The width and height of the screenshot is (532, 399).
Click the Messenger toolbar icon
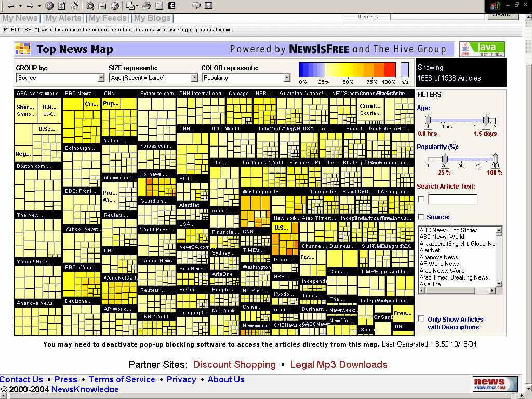[209, 5]
